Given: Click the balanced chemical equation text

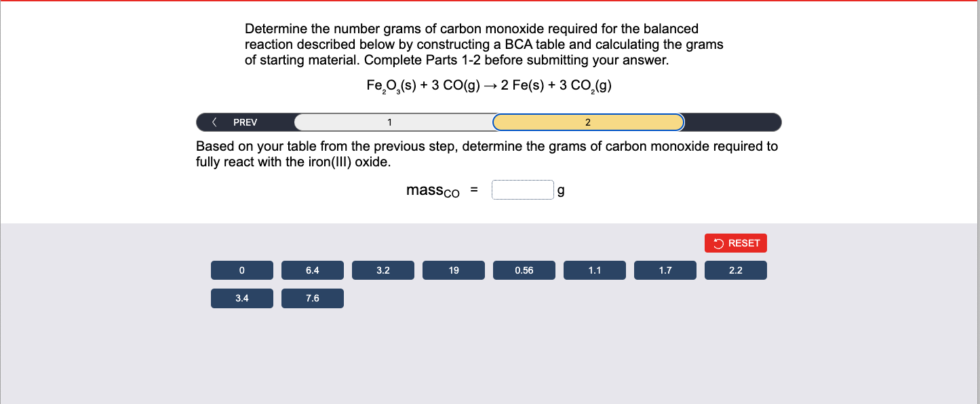Looking at the screenshot, I should (489, 84).
